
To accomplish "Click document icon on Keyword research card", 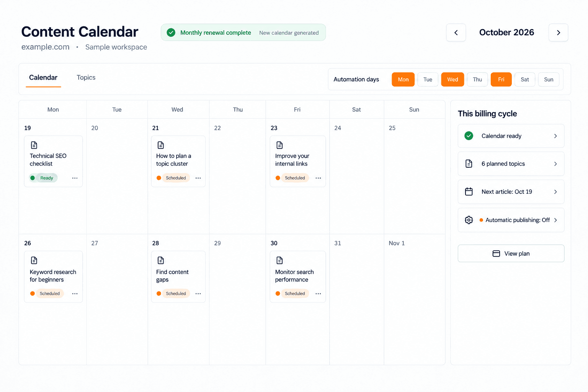I will (34, 260).
